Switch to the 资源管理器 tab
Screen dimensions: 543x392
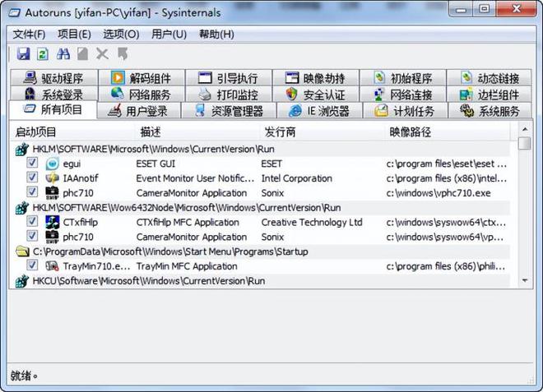[229, 111]
